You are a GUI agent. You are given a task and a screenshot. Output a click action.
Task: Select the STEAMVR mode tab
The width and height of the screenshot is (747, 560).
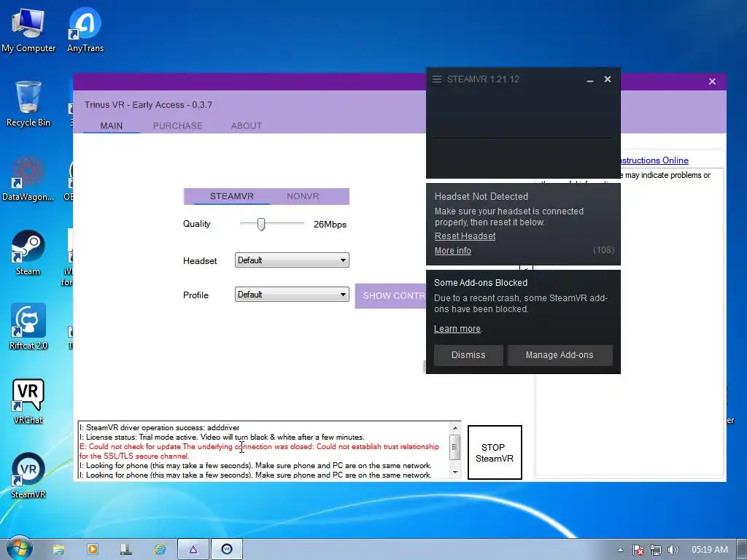[231, 196]
